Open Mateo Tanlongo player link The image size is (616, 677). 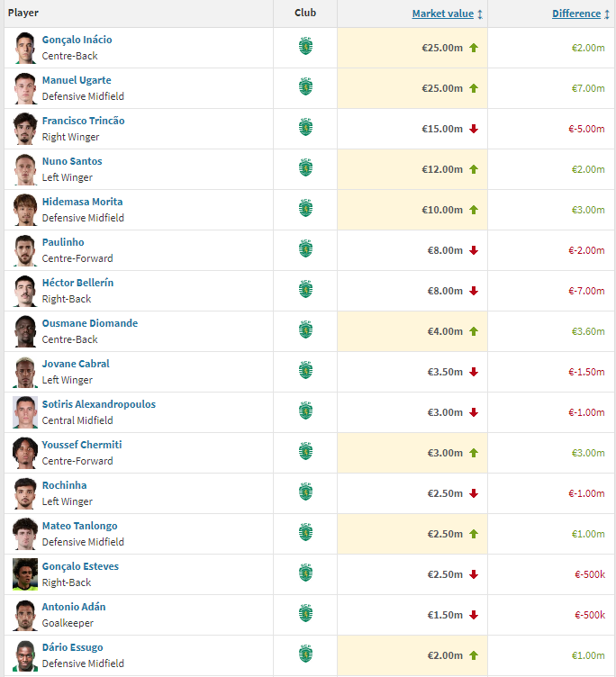tap(79, 526)
